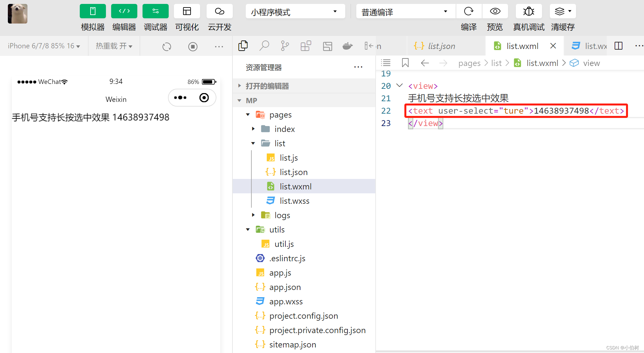The height and width of the screenshot is (353, 644).
Task: Collapse the utils folder
Action: click(248, 230)
